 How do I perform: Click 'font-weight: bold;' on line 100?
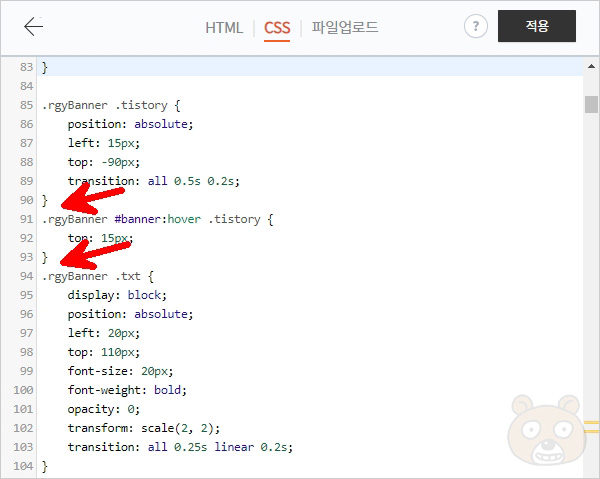(127, 390)
